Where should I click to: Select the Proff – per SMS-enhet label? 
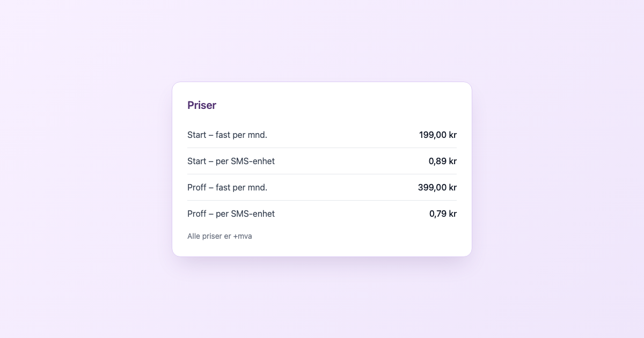click(231, 214)
